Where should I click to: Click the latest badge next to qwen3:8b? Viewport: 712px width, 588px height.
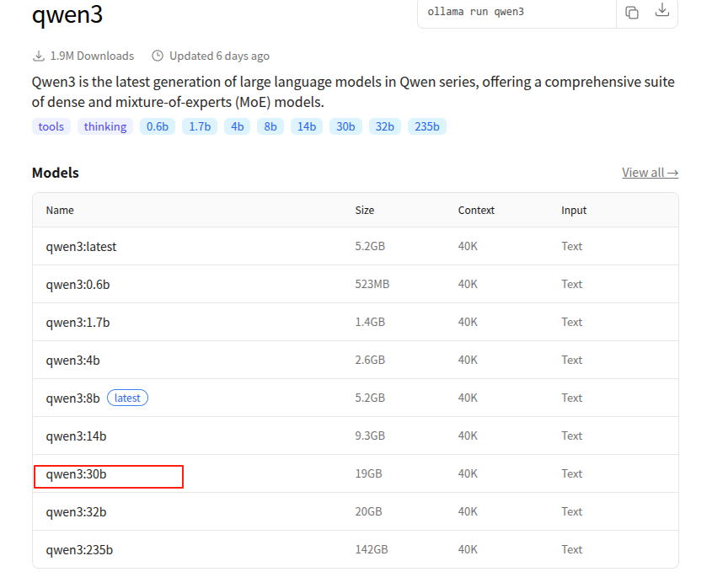pos(127,398)
